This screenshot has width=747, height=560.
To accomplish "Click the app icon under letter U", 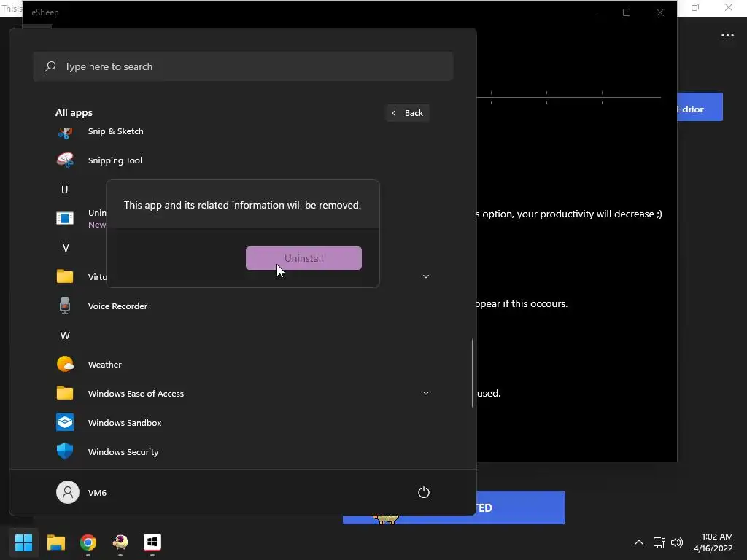I will coord(65,218).
